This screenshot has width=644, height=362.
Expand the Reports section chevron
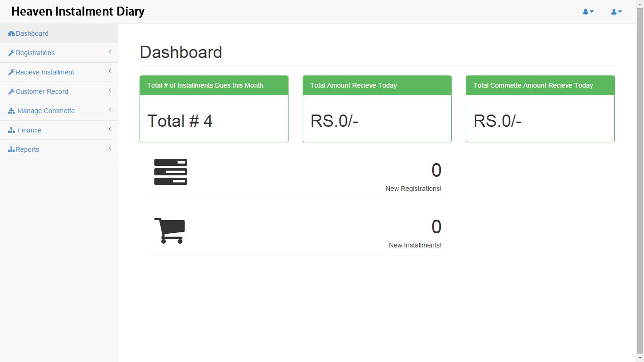coord(110,148)
